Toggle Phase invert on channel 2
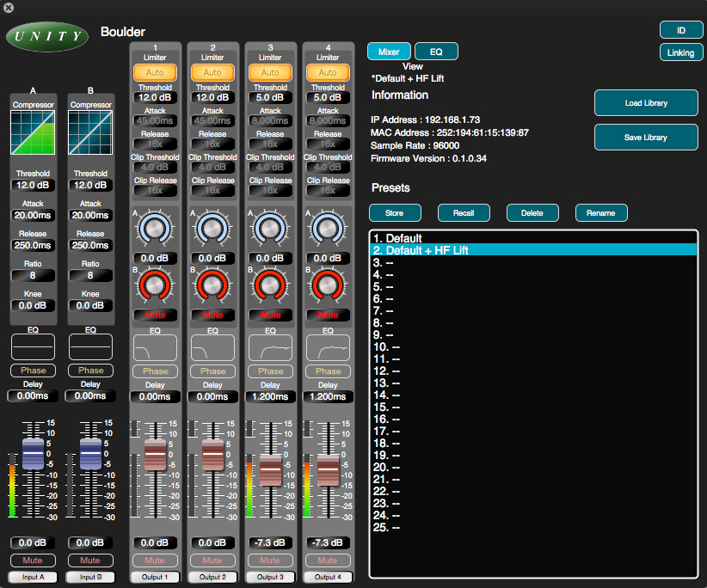Image resolution: width=707 pixels, height=588 pixels. 212,371
